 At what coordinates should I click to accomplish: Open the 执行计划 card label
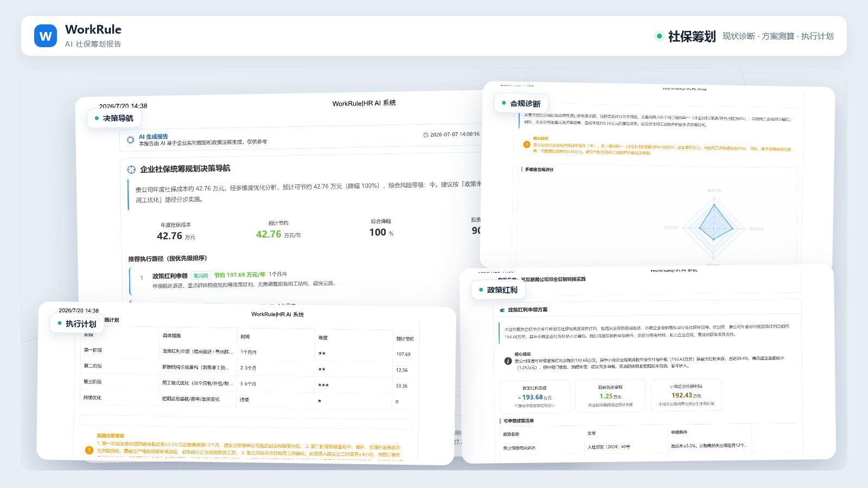click(77, 324)
